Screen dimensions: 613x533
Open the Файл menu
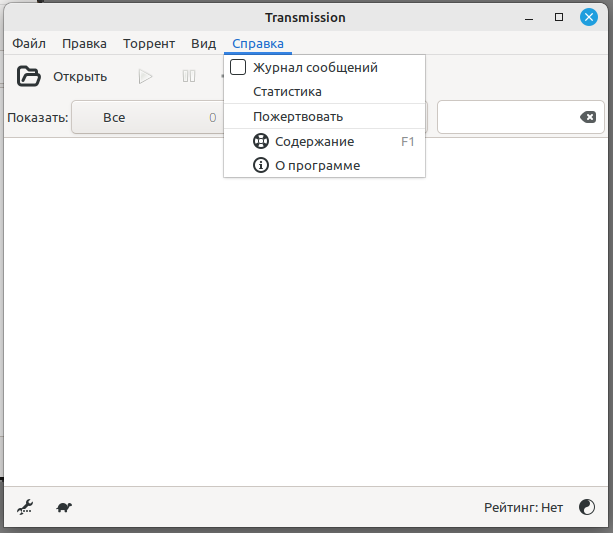tap(29, 43)
